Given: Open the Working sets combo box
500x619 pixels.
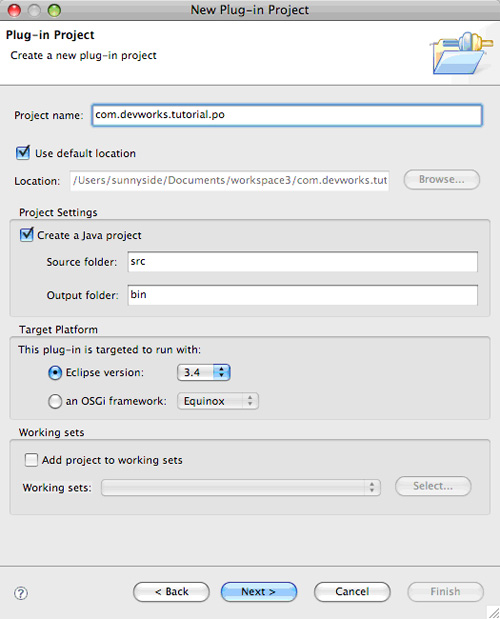Looking at the screenshot, I should 241,488.
